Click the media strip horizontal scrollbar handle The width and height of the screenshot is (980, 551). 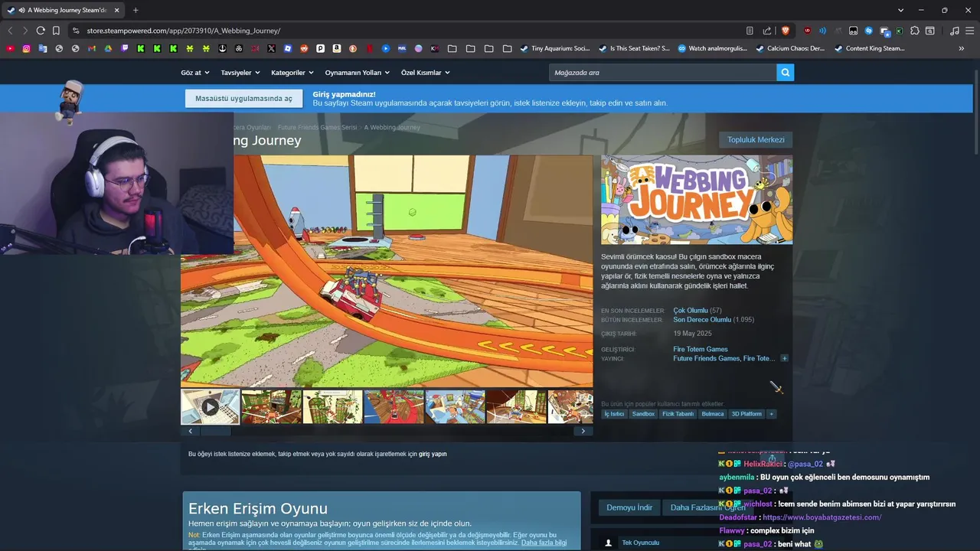click(x=215, y=431)
